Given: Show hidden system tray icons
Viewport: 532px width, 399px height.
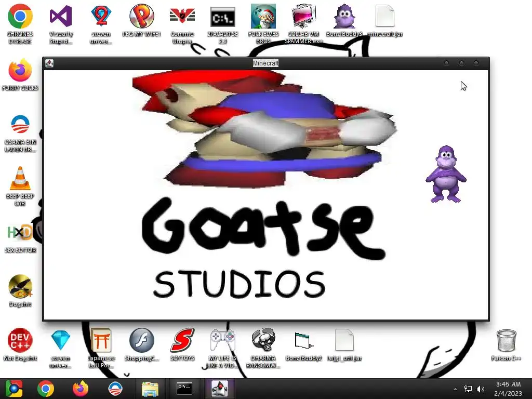Looking at the screenshot, I should [455, 389].
